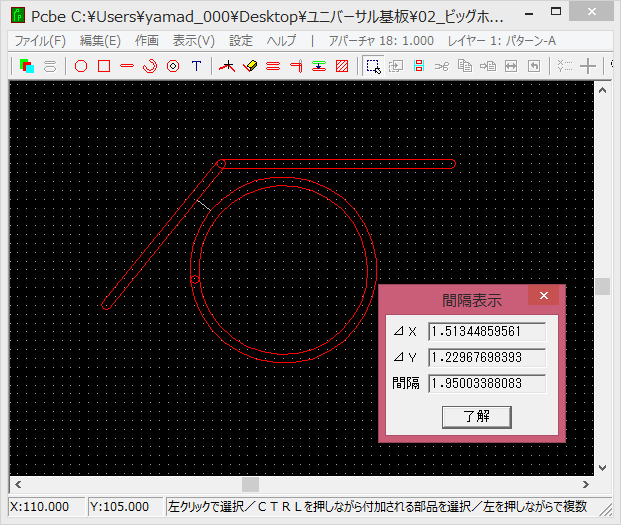Image resolution: width=621 pixels, height=525 pixels.
Task: Click the yellow eraser tool icon
Action: (250, 66)
